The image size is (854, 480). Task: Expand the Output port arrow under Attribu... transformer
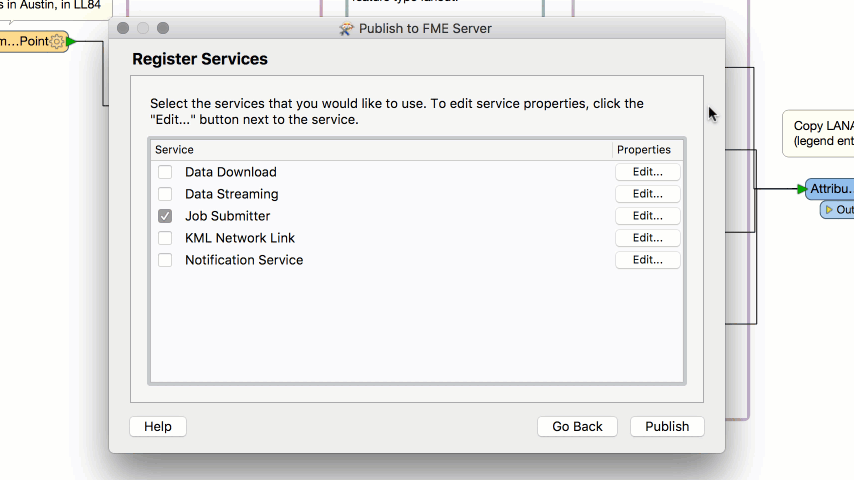tap(829, 210)
